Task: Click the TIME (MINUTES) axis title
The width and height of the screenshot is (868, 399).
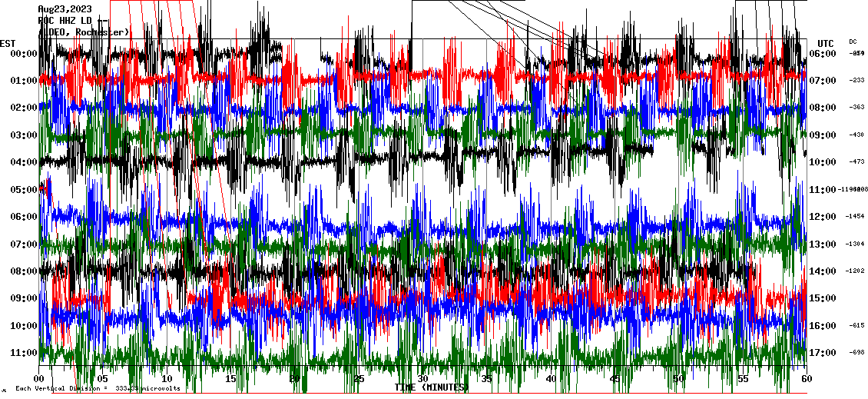Action: [431, 387]
